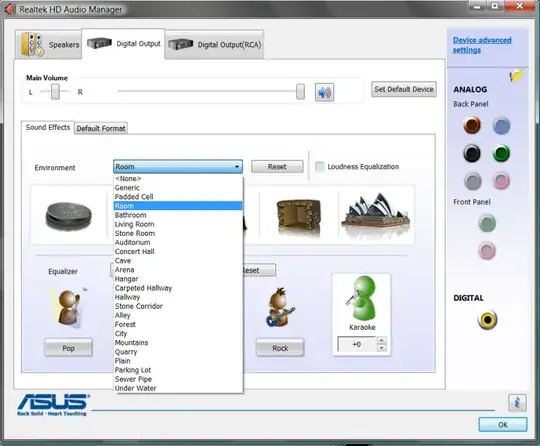
Task: Pick Stone Room from the list
Action: 178,233
